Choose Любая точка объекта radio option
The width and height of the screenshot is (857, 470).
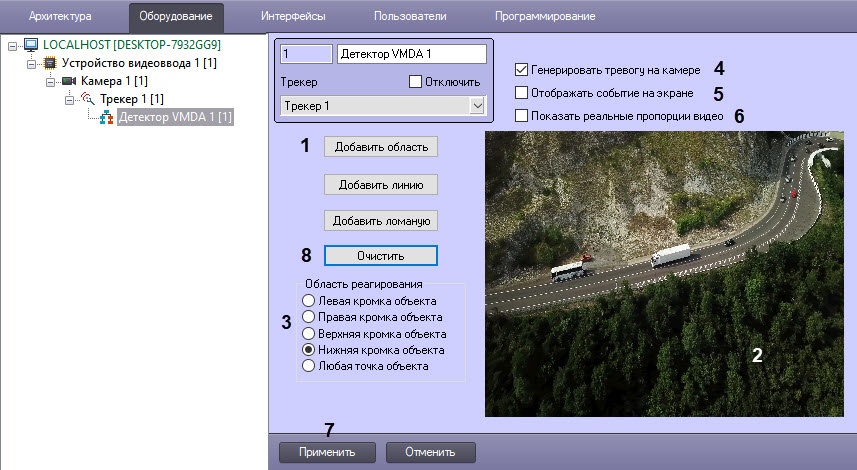tap(309, 366)
